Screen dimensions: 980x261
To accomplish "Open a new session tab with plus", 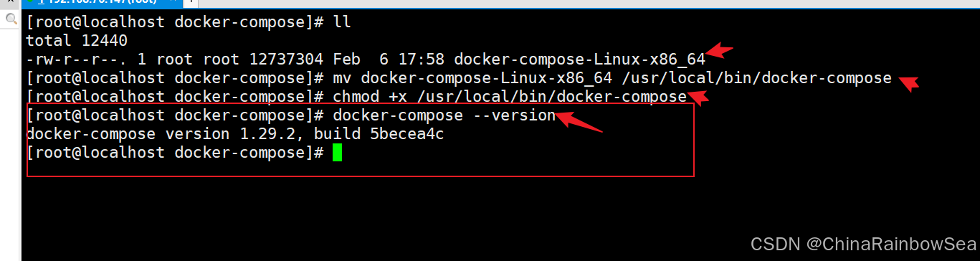I will 191,2.
